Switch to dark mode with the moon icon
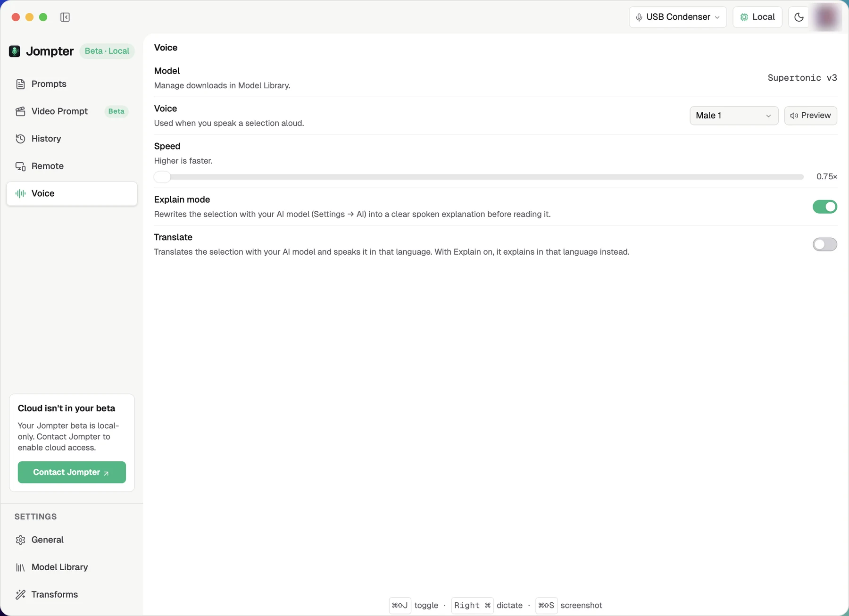The width and height of the screenshot is (849, 616). coord(799,17)
